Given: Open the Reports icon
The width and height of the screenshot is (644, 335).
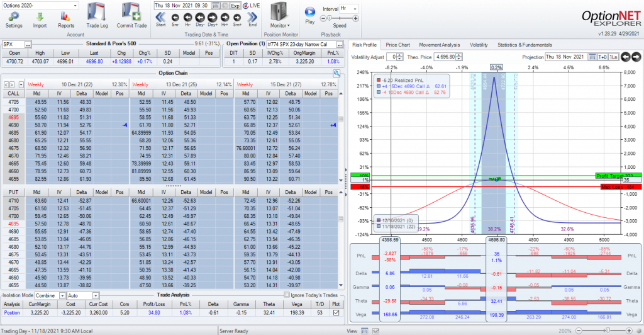Looking at the screenshot, I should click(x=65, y=16).
